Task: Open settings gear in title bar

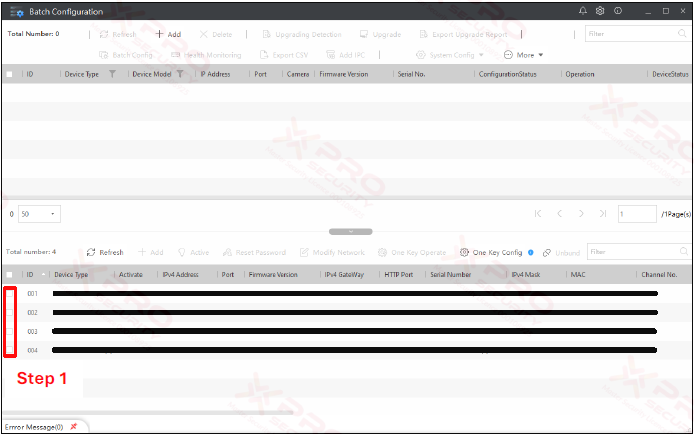Action: 600,11
